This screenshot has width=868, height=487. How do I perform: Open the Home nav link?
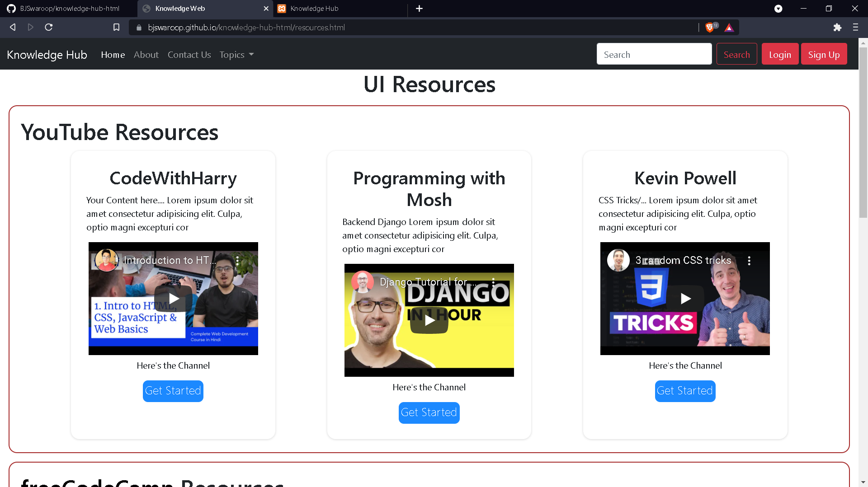(x=113, y=55)
